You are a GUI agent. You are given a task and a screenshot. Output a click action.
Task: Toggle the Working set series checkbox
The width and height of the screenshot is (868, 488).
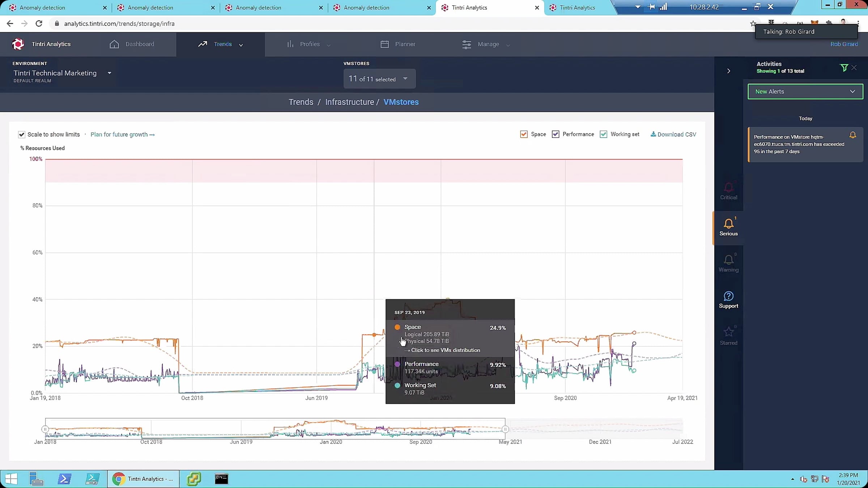603,134
